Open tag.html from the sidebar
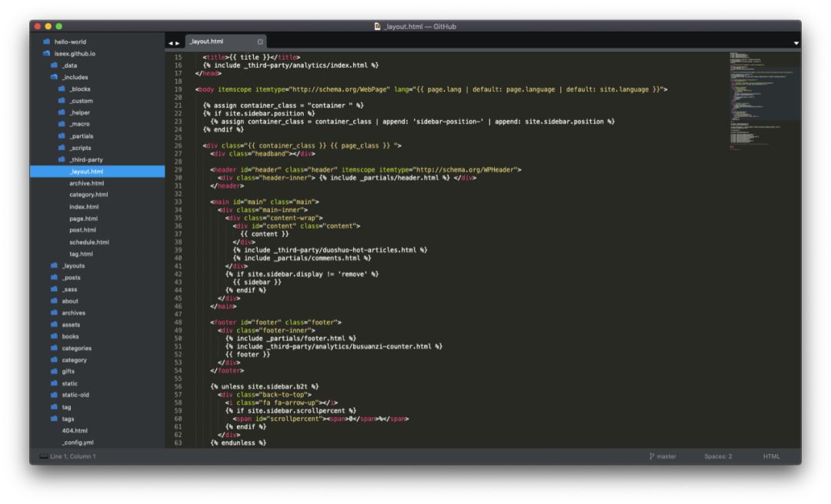This screenshot has height=504, width=831. click(x=81, y=254)
